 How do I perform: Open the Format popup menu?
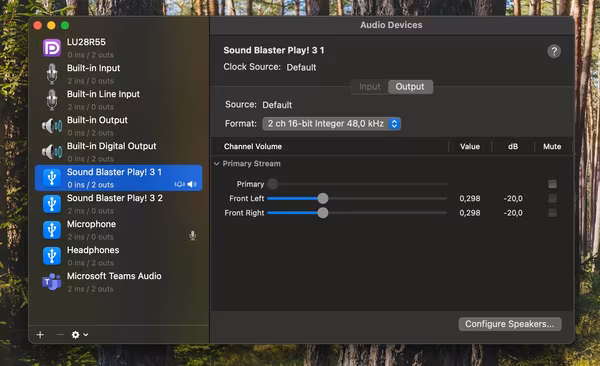coord(331,124)
